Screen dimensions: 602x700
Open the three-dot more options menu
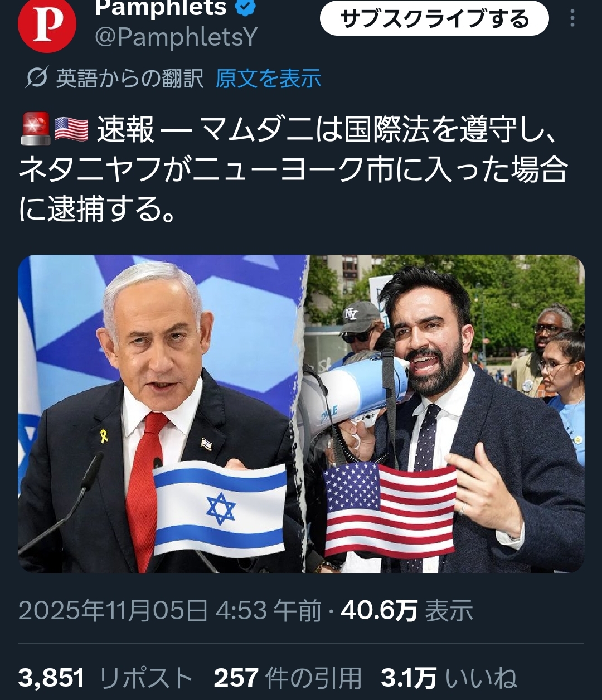[572, 18]
